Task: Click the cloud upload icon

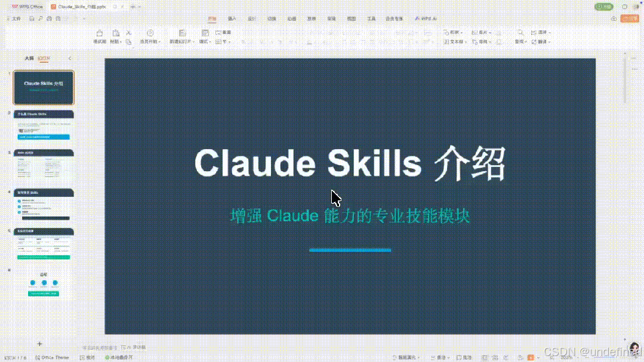Action: click(614, 19)
